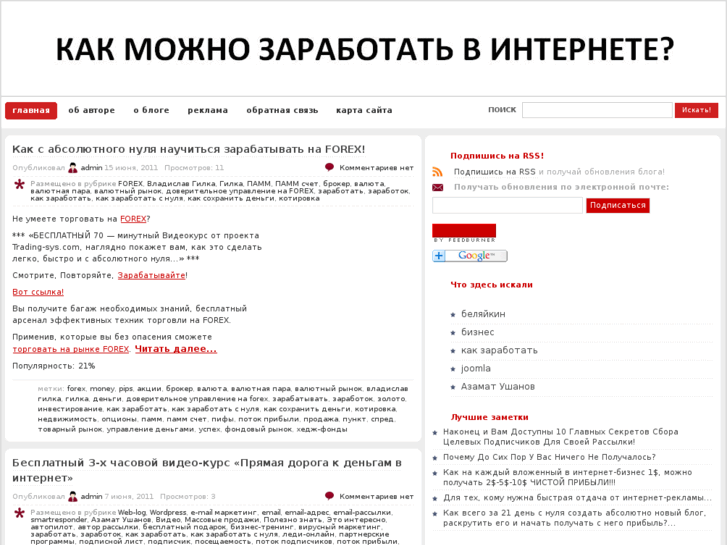Click the search input field

pos(597,110)
